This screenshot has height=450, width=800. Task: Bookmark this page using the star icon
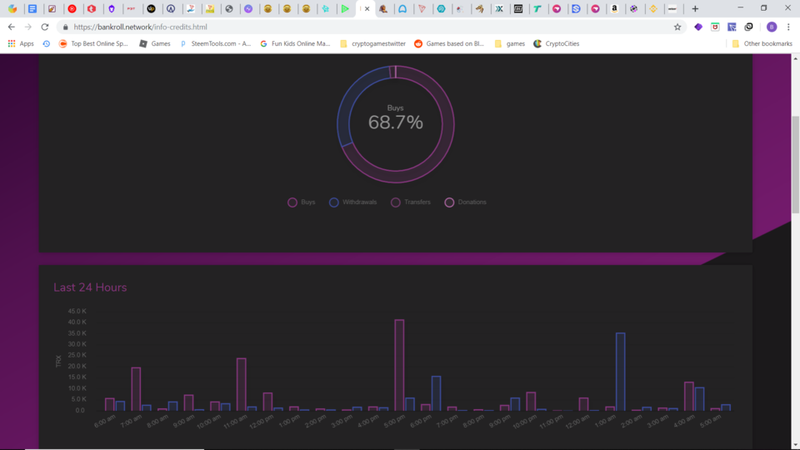coord(677,27)
